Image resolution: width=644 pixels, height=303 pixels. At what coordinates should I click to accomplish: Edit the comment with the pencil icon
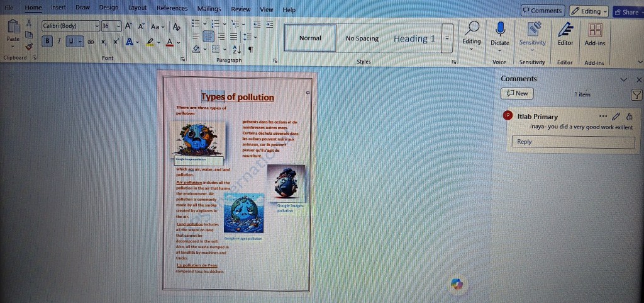(x=616, y=117)
